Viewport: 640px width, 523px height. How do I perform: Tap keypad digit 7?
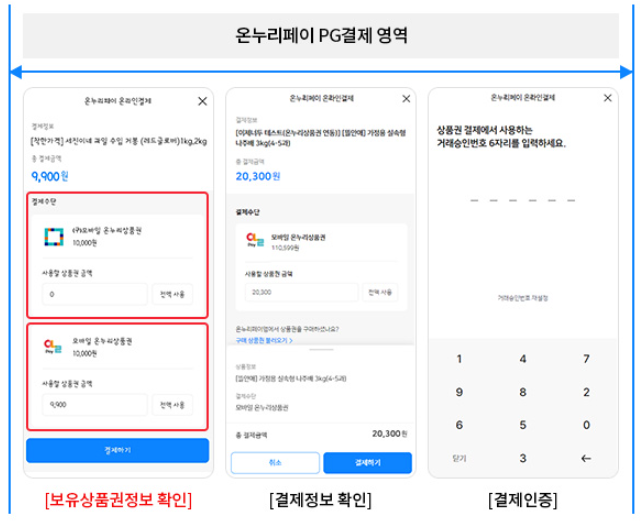tap(587, 359)
